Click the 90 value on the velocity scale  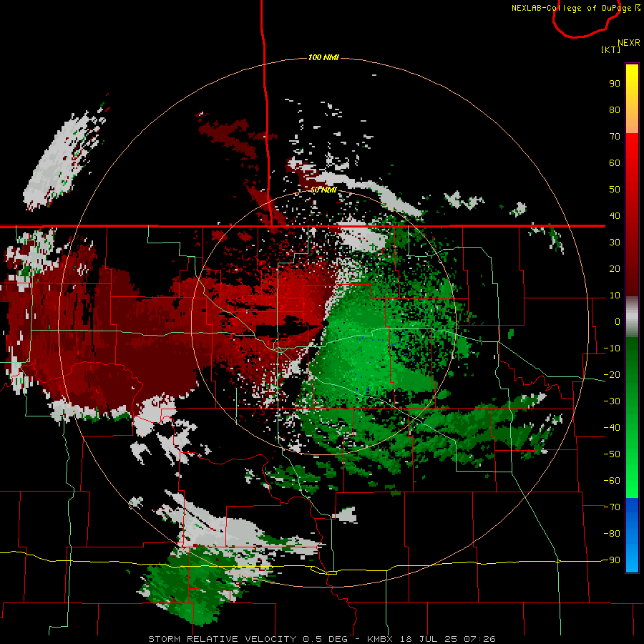tap(615, 84)
